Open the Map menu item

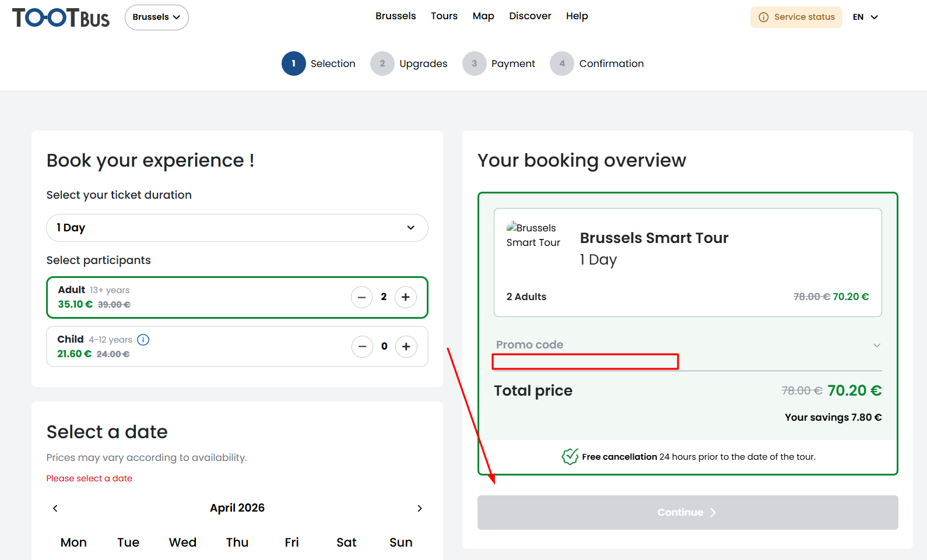pos(483,16)
